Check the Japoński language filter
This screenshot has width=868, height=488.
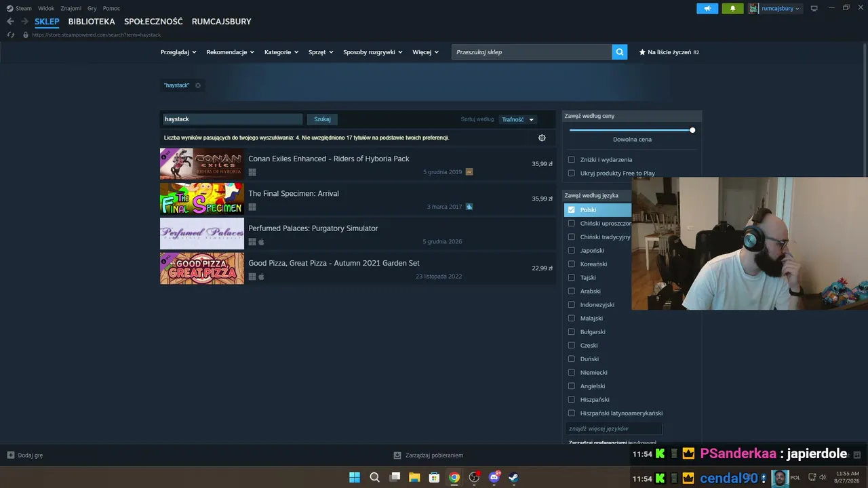click(x=571, y=251)
